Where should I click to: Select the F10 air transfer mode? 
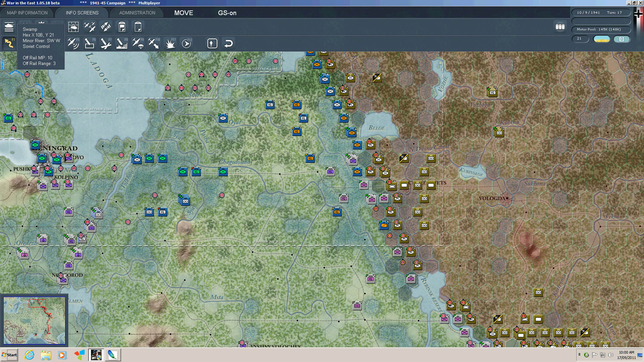(154, 43)
